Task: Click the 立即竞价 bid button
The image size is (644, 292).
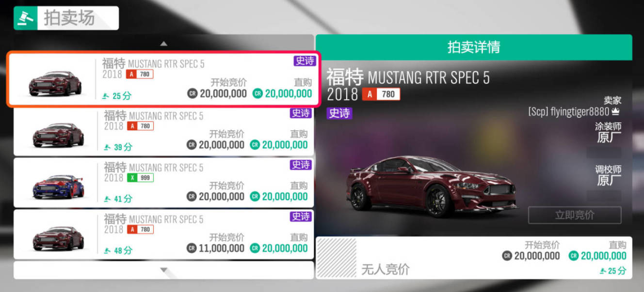Action: click(575, 215)
